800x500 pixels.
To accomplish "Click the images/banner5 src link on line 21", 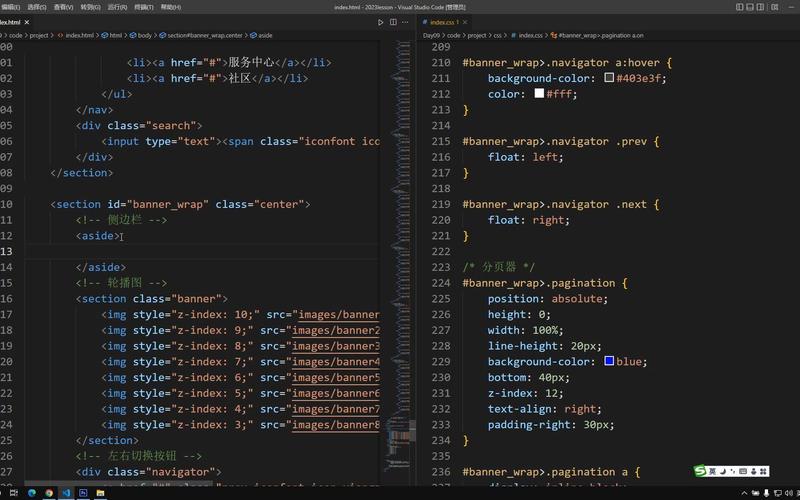I will [336, 378].
